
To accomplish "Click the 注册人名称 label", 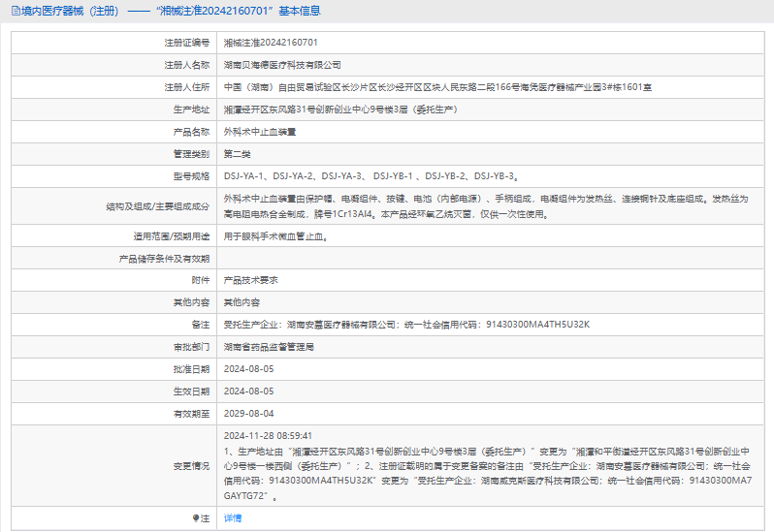I will (x=187, y=65).
